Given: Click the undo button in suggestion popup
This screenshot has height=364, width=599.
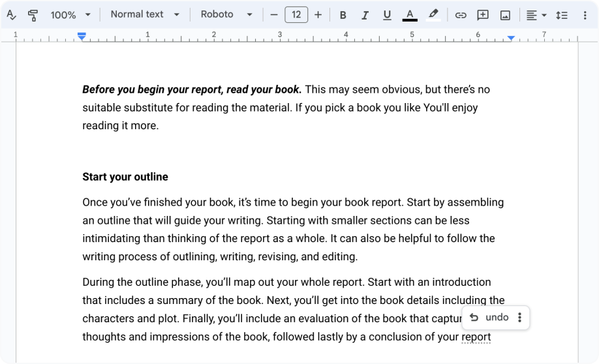Looking at the screenshot, I should click(x=489, y=318).
